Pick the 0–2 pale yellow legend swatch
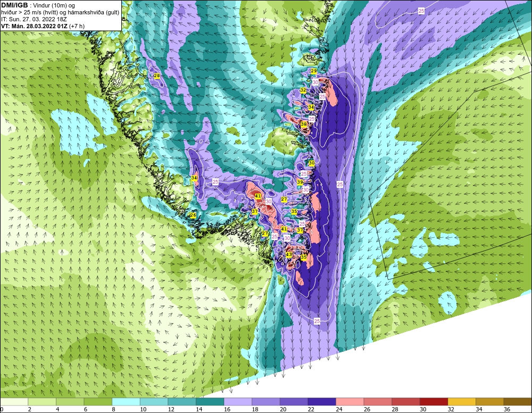The image size is (532, 413). coord(14,402)
